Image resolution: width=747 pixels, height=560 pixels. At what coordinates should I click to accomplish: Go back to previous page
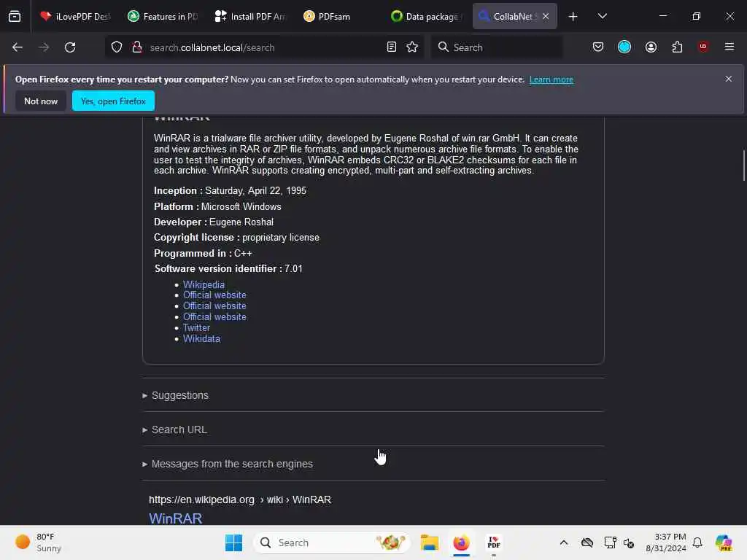18,47
